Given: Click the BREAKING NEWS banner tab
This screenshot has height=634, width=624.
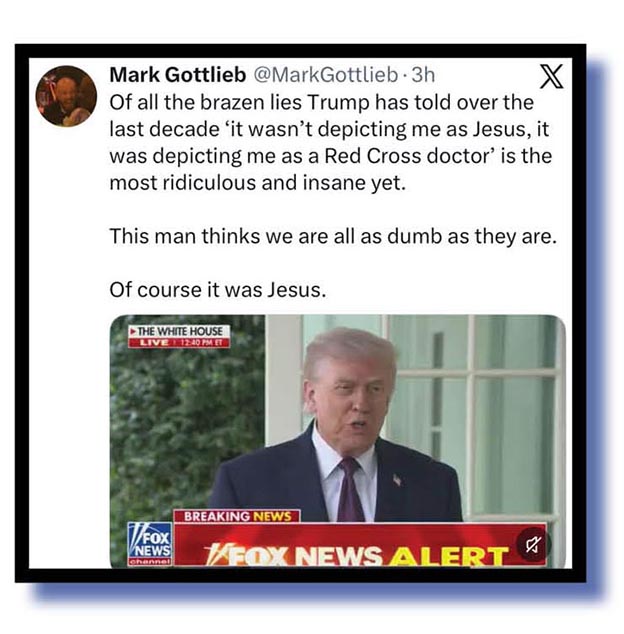Looking at the screenshot, I should pos(237,516).
